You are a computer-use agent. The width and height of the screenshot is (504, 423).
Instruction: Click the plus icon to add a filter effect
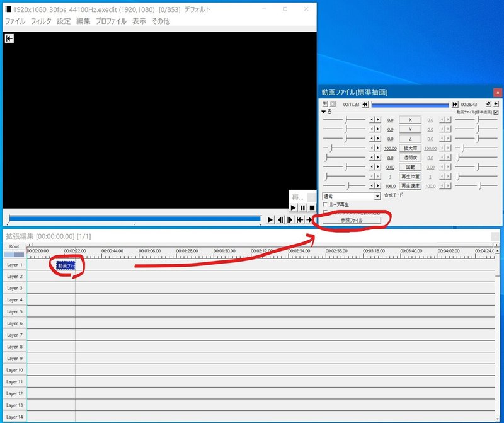[496, 104]
